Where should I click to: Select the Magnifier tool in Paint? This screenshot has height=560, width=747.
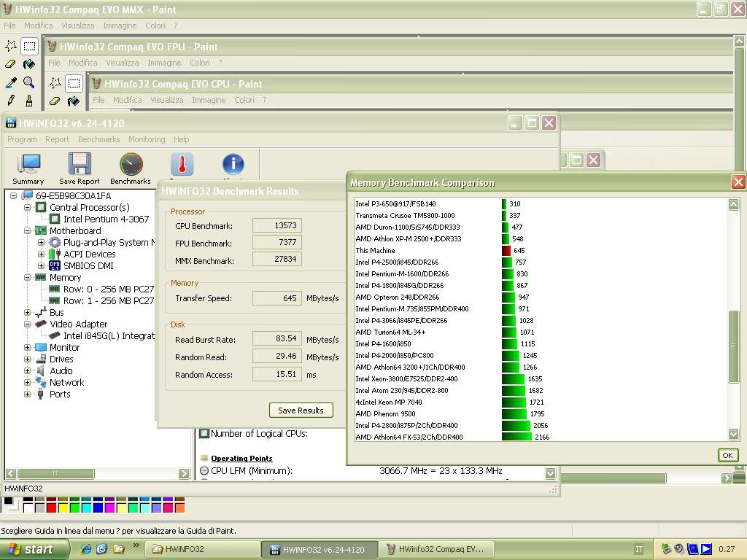28,82
